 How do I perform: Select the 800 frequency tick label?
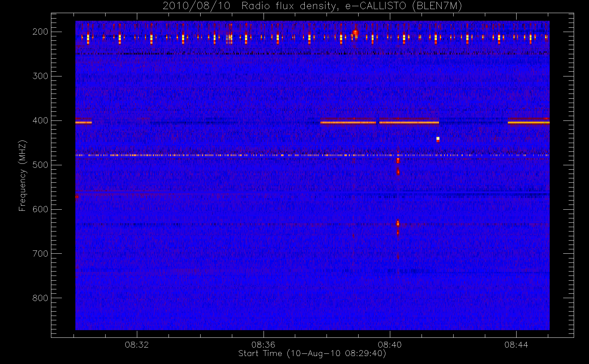pyautogui.click(x=40, y=298)
